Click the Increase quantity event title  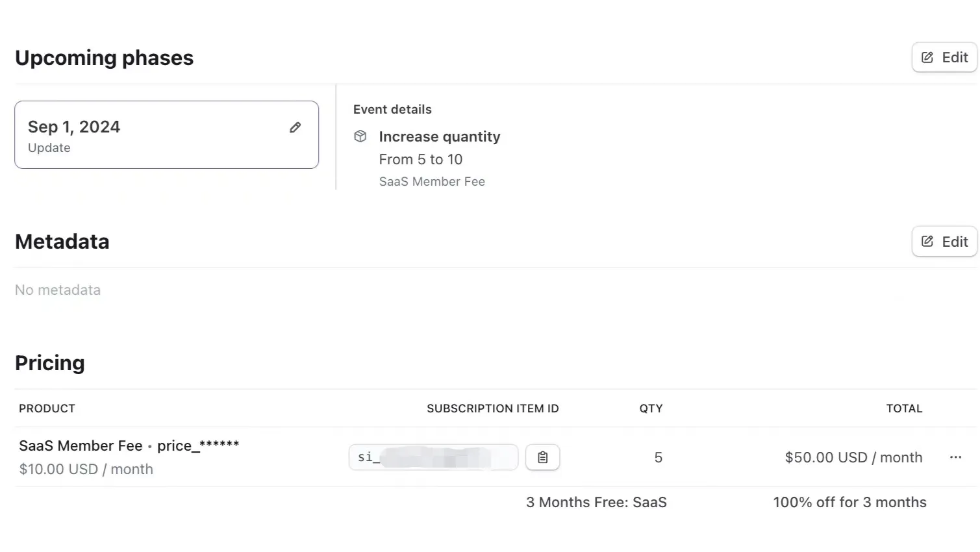[440, 136]
